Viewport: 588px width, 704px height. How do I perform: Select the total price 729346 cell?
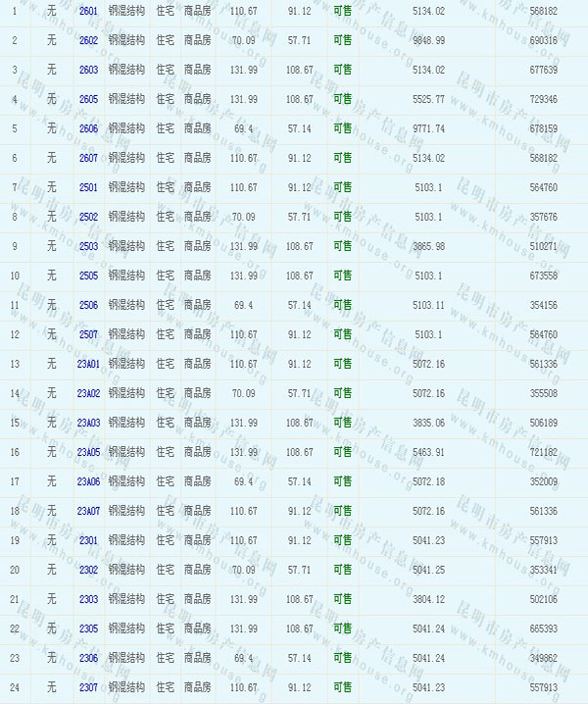click(542, 99)
